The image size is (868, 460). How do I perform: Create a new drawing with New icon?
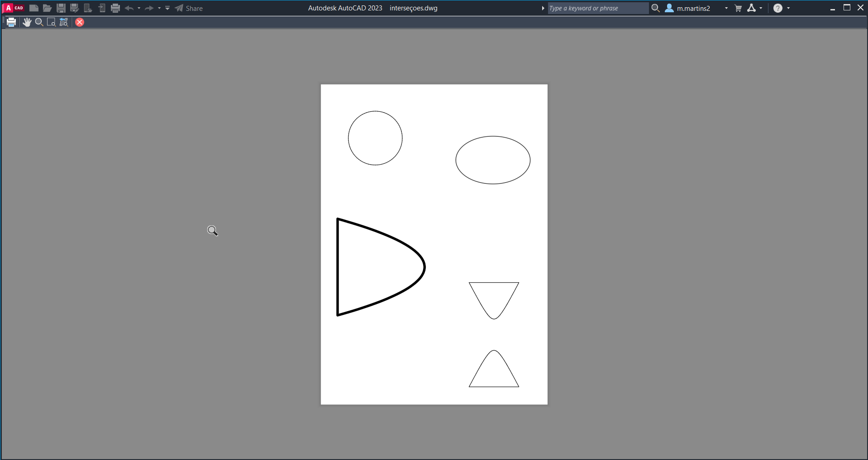pyautogui.click(x=33, y=8)
